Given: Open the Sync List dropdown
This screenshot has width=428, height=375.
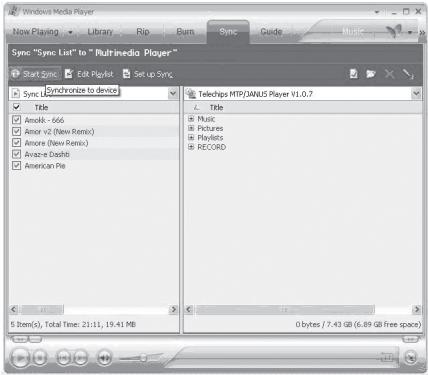Looking at the screenshot, I should [173, 93].
